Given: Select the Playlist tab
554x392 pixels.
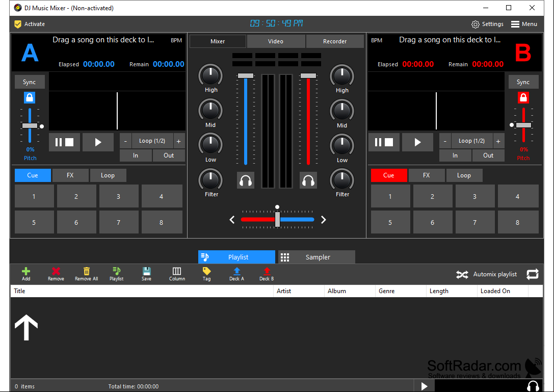Looking at the screenshot, I should click(236, 257).
